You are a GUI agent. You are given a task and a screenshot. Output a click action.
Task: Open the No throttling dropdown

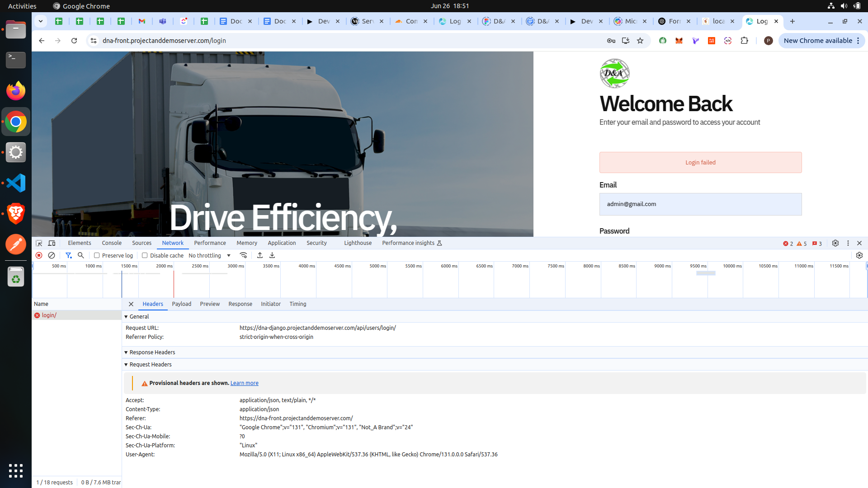210,255
